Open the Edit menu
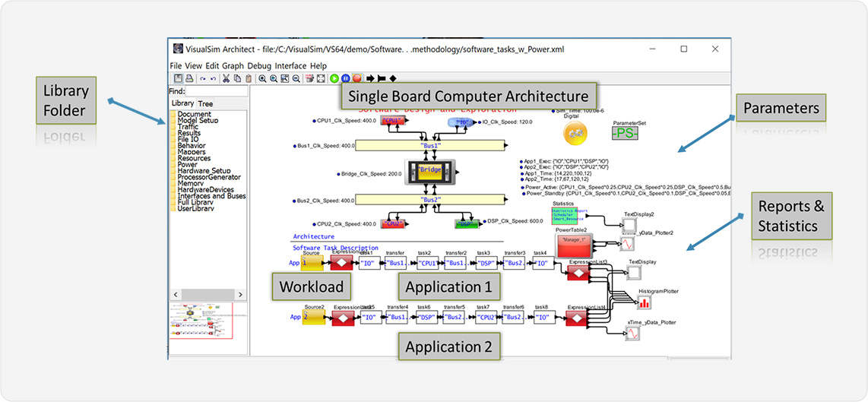 click(x=213, y=65)
